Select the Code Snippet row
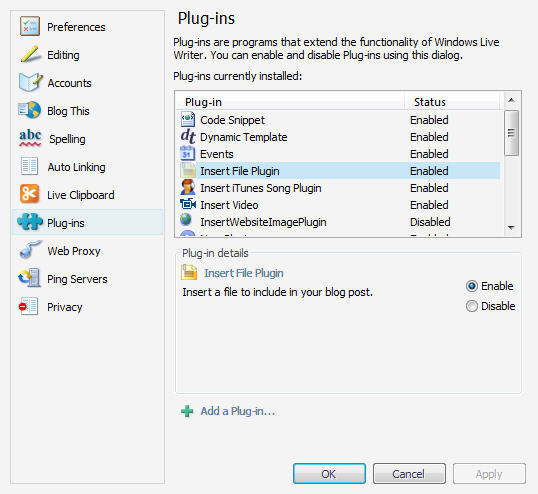 pos(339,120)
